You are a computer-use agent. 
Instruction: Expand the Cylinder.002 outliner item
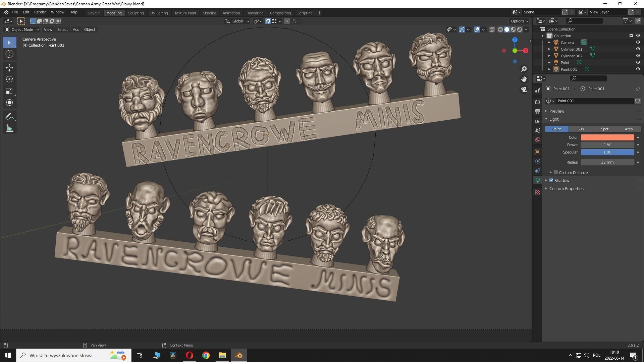[x=549, y=56]
